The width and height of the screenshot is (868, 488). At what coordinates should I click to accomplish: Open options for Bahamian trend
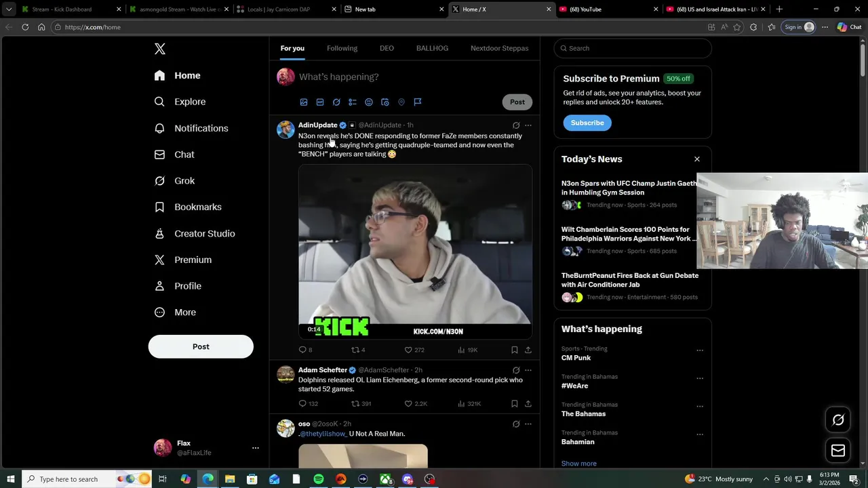(x=700, y=434)
